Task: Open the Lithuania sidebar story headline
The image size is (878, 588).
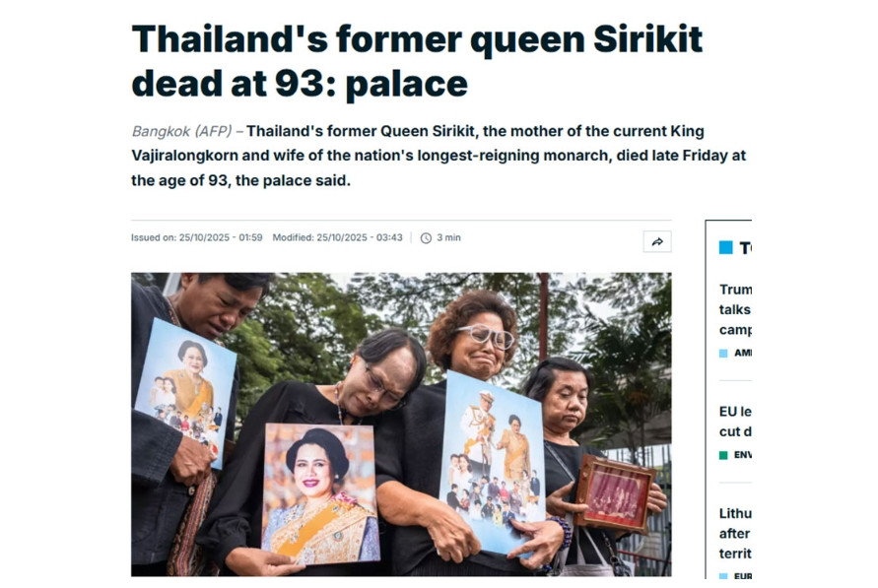Action: click(736, 533)
